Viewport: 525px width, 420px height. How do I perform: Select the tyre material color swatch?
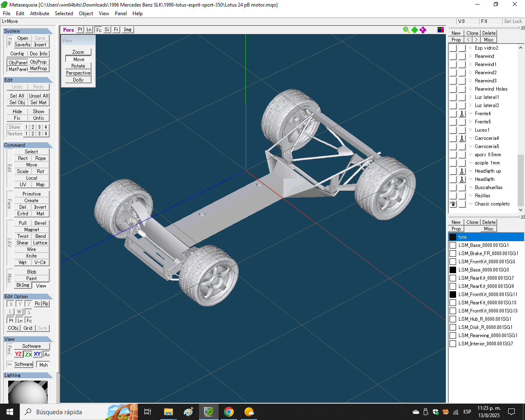[x=453, y=237]
